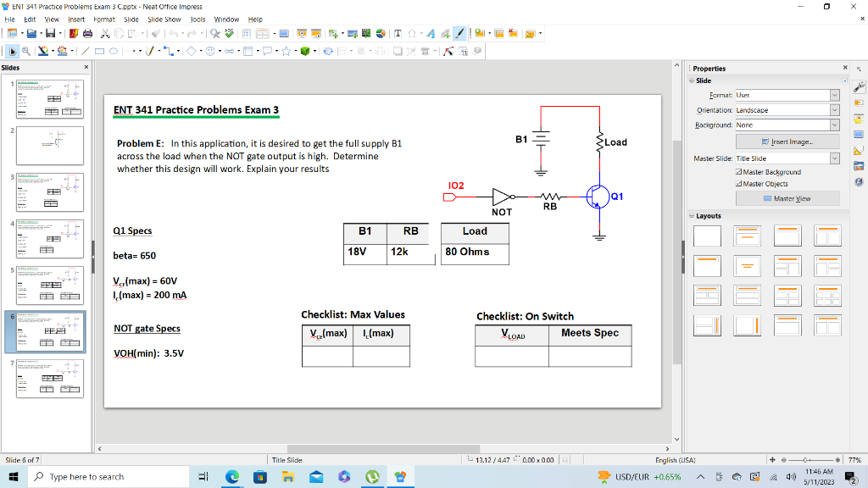This screenshot has height=488, width=868.
Task: Open the Print dialog via toolbar icon
Action: tap(88, 34)
